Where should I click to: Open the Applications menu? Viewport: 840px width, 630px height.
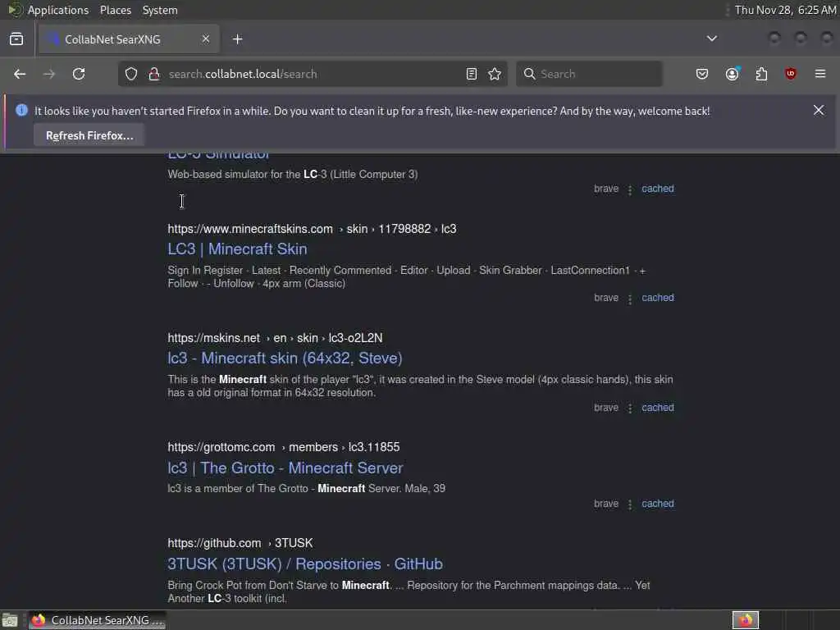click(58, 10)
